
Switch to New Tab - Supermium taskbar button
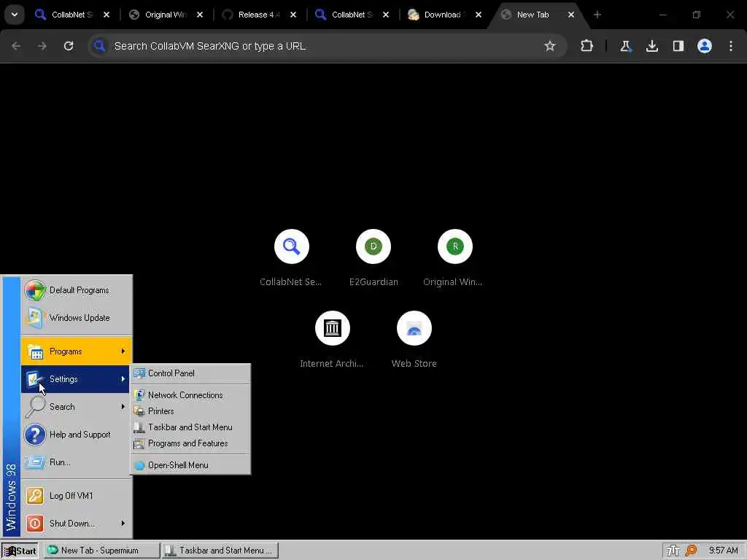click(x=102, y=551)
